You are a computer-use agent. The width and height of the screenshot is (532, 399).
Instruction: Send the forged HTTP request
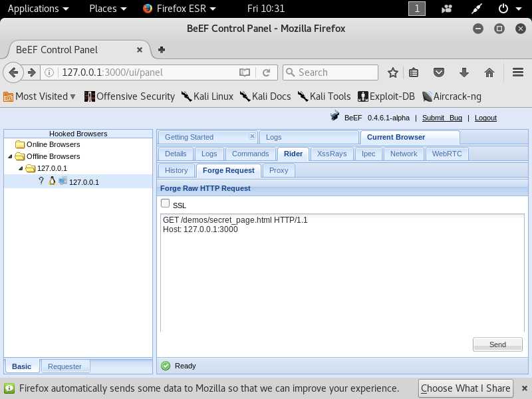[x=497, y=344]
